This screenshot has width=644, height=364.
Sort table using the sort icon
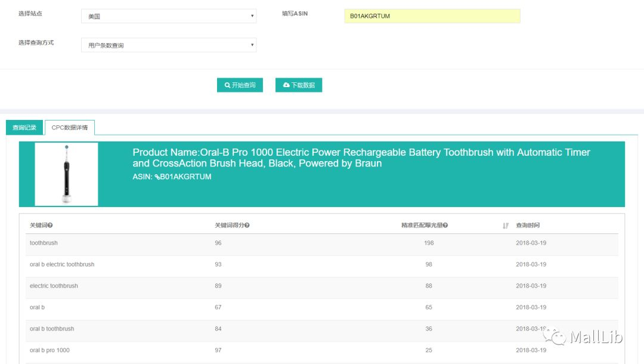tap(506, 226)
